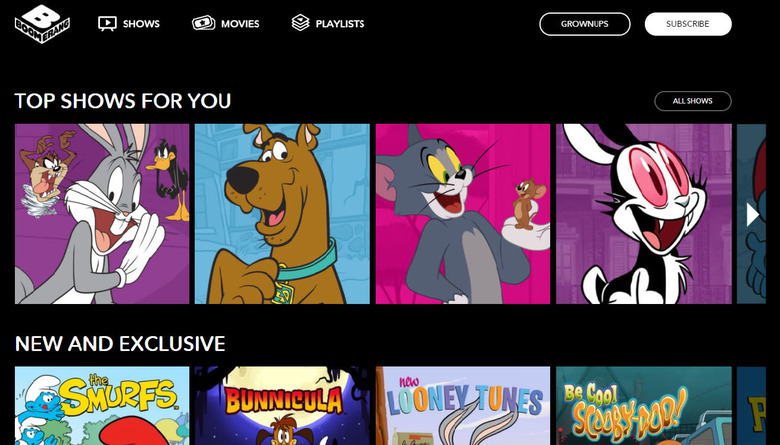780x445 pixels.
Task: Click the Shows TV screen icon
Action: click(108, 23)
